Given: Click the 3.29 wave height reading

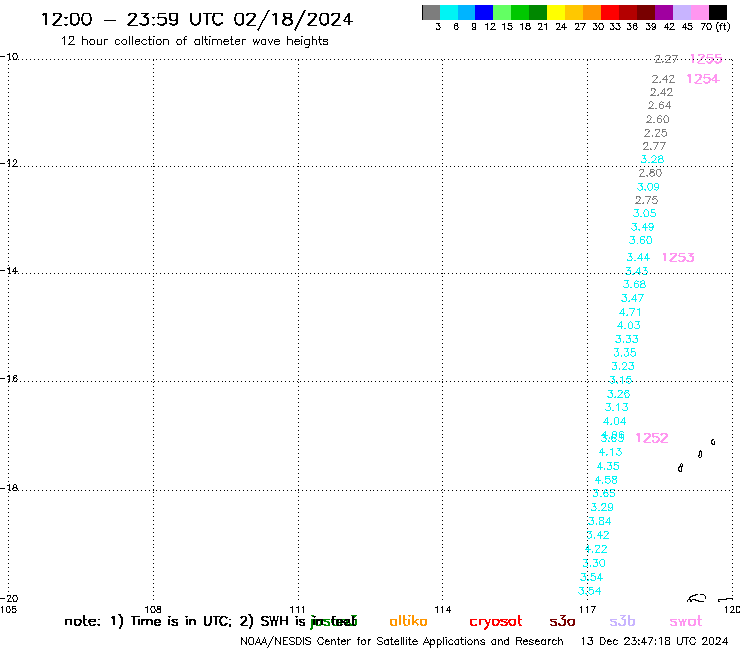Looking at the screenshot, I should tap(602, 507).
